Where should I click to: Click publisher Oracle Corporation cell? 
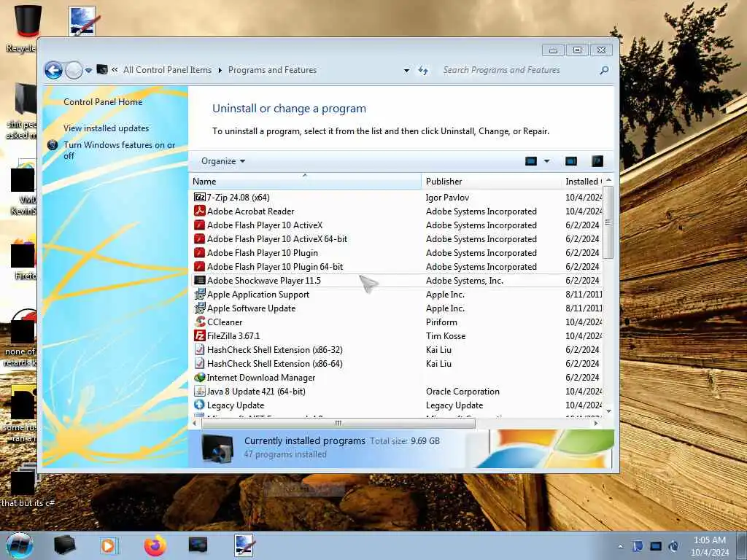[x=462, y=391]
